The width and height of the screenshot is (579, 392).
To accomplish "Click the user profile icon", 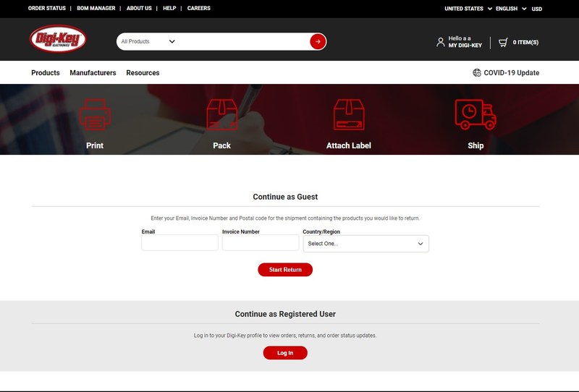I will (440, 42).
